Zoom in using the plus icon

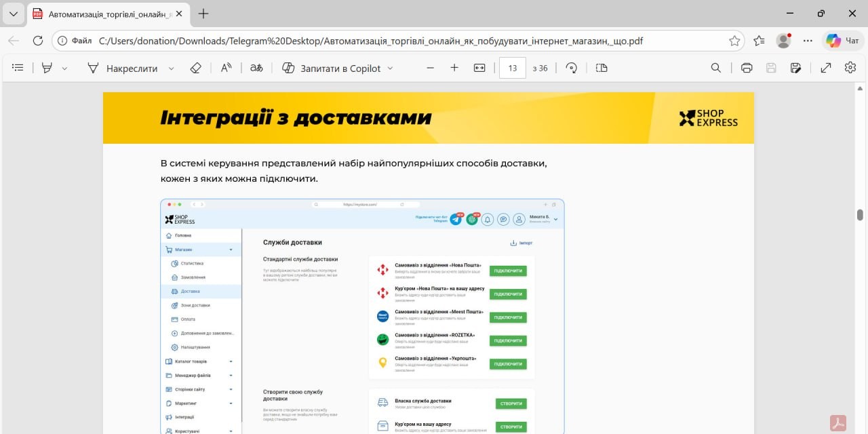454,68
